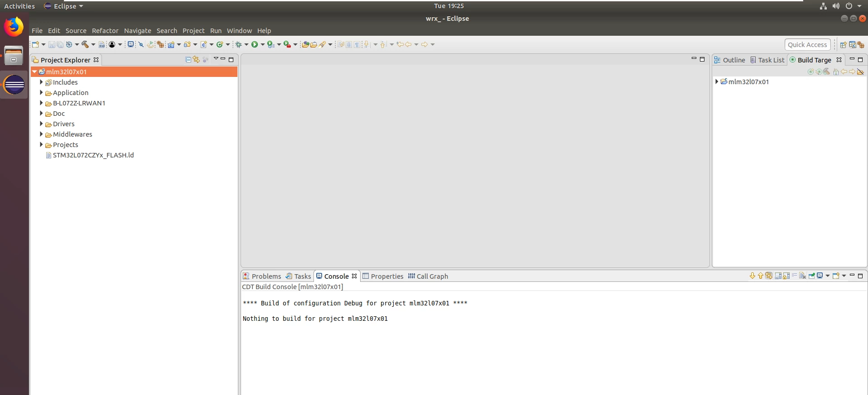868x395 pixels.
Task: Click the Display Selected Console monitor icon
Action: coord(820,276)
